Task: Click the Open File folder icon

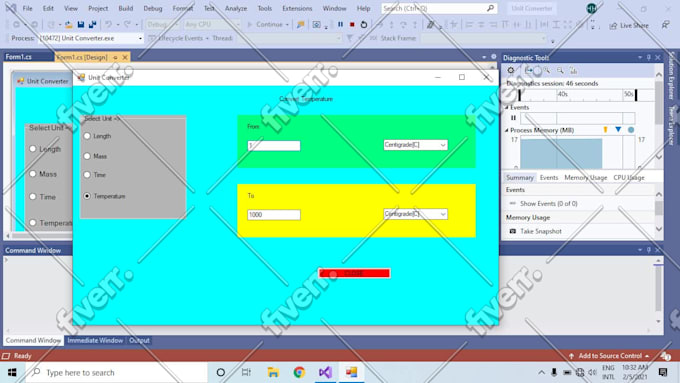Action: tap(69, 25)
